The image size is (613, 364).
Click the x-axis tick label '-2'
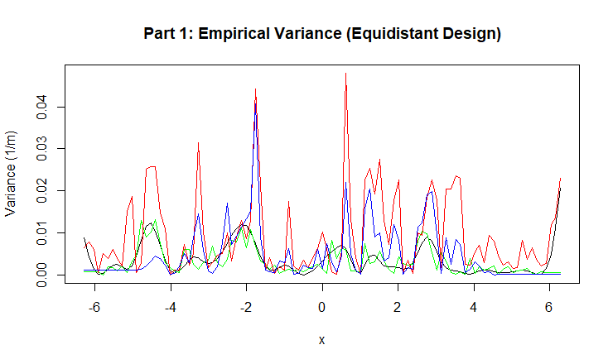[x=246, y=307]
